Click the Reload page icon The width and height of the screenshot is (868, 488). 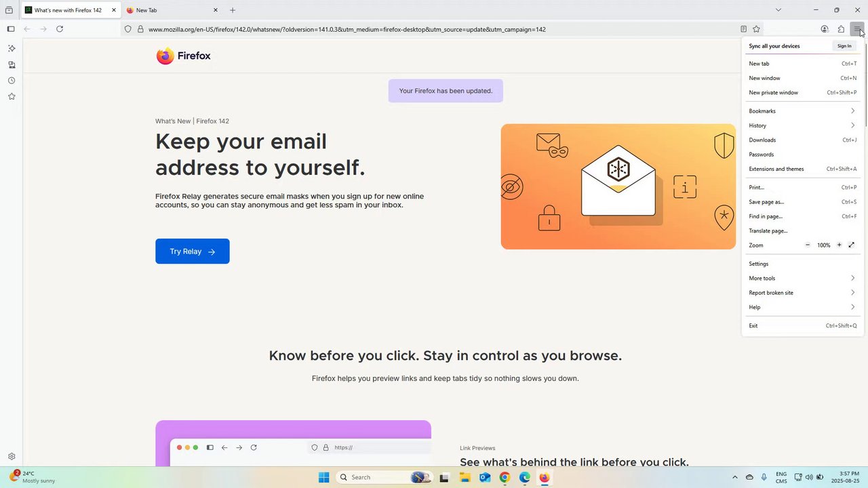pyautogui.click(x=60, y=29)
